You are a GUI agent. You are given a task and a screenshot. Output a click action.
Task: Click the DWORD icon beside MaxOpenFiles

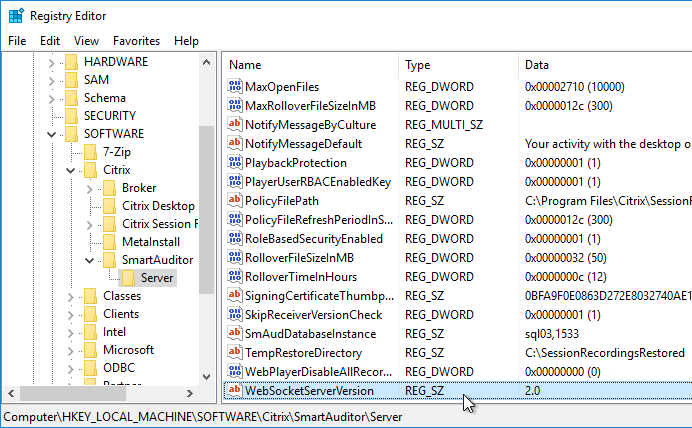pyautogui.click(x=235, y=86)
